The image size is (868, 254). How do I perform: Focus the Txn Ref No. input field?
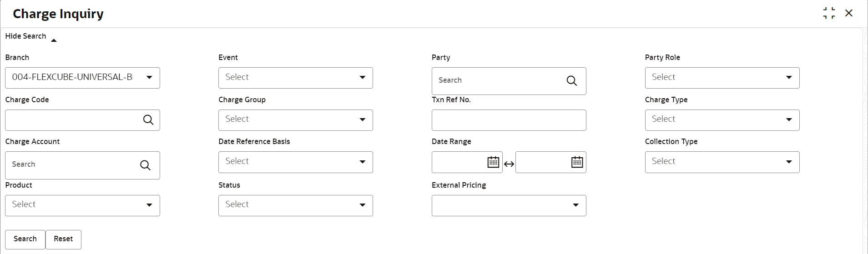tap(509, 120)
